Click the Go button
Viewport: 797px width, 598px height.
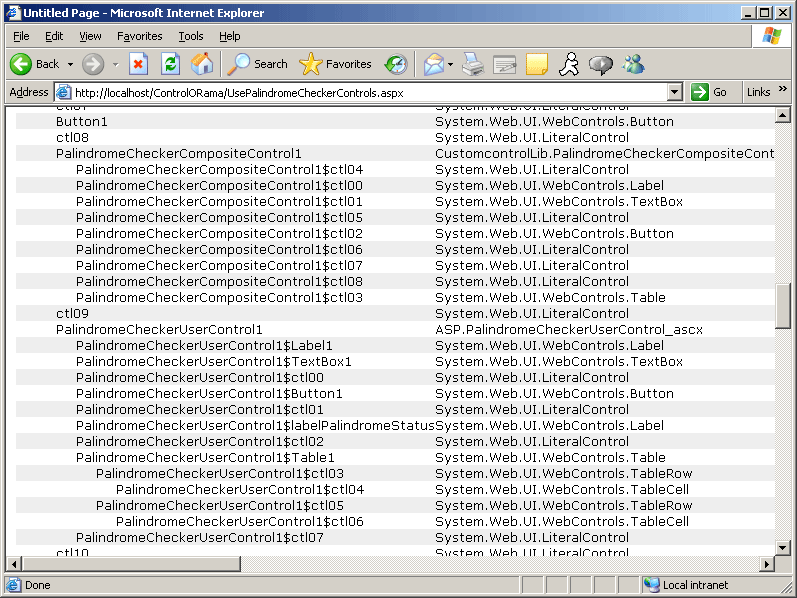tap(710, 92)
